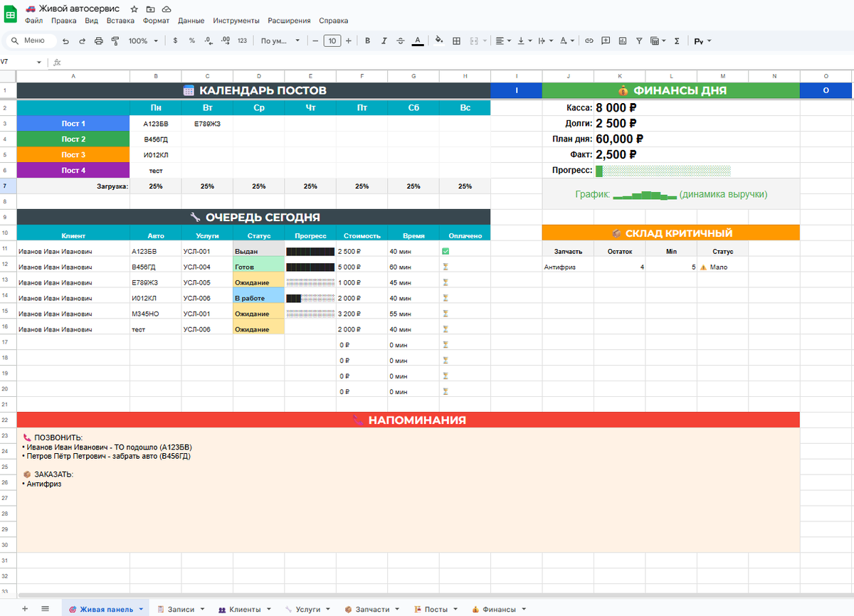Open the Файл menu
The width and height of the screenshot is (854, 616).
tap(33, 21)
